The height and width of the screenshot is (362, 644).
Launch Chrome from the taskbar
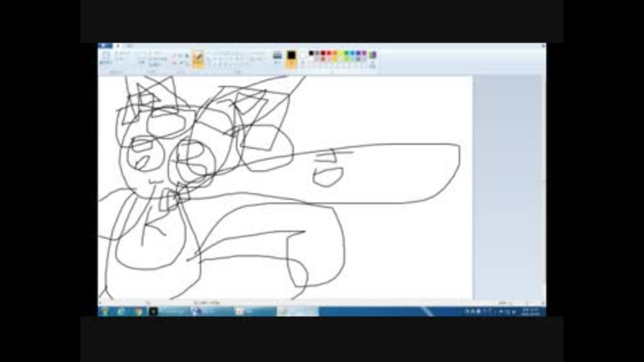pos(138,312)
